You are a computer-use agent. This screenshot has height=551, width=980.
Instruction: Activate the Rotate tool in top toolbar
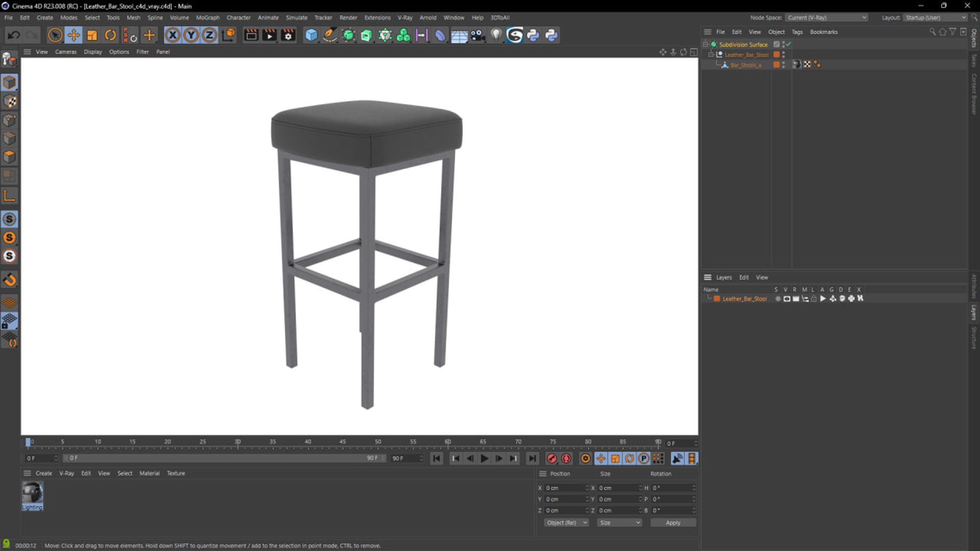(110, 35)
